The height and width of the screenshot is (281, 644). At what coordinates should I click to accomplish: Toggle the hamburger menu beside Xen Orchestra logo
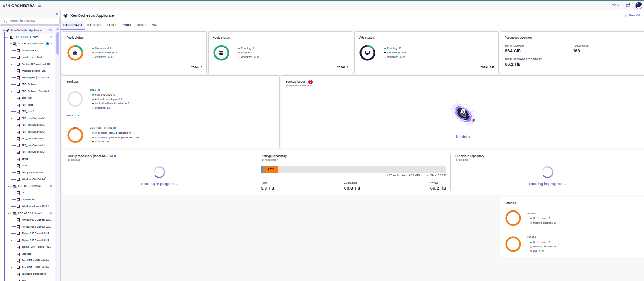(39, 6)
